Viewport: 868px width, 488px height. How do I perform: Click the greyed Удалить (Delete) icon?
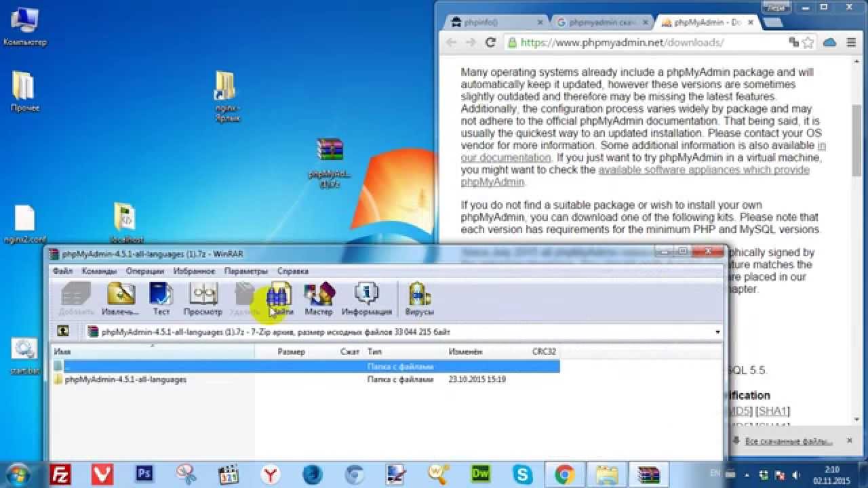(244, 299)
